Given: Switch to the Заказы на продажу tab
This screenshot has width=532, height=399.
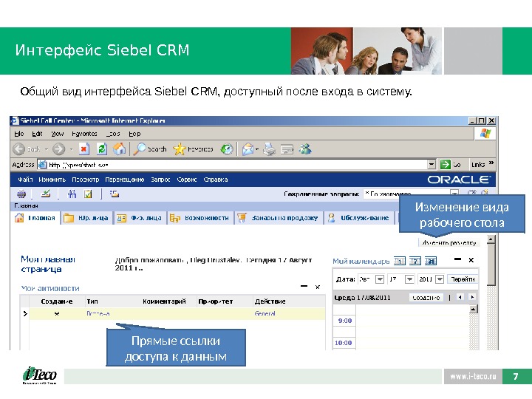Looking at the screenshot, I should (x=278, y=218).
